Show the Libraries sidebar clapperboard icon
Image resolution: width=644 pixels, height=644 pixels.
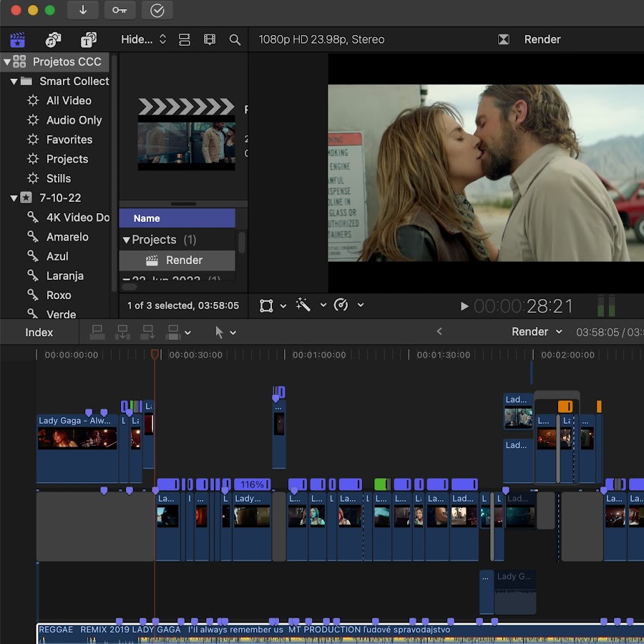tap(17, 40)
